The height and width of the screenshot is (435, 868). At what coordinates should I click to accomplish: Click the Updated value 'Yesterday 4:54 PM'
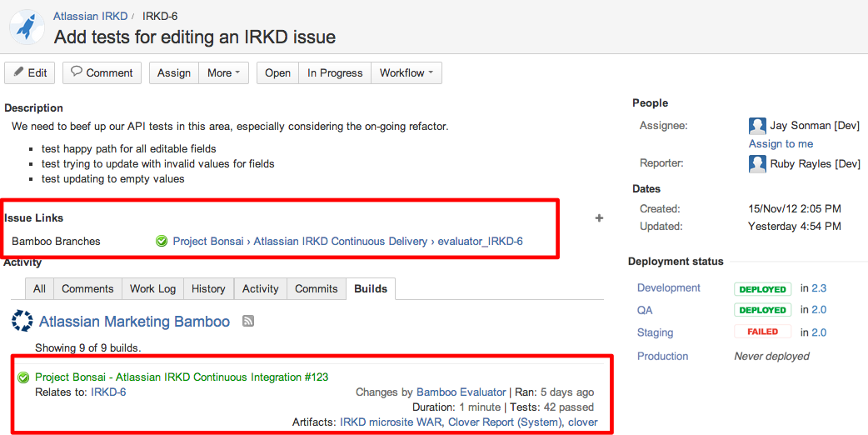[x=795, y=227]
